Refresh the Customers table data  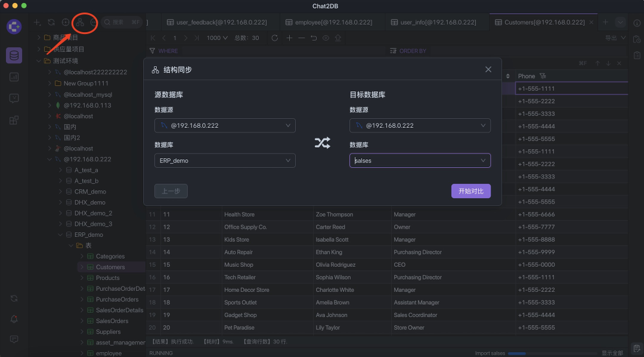click(274, 38)
